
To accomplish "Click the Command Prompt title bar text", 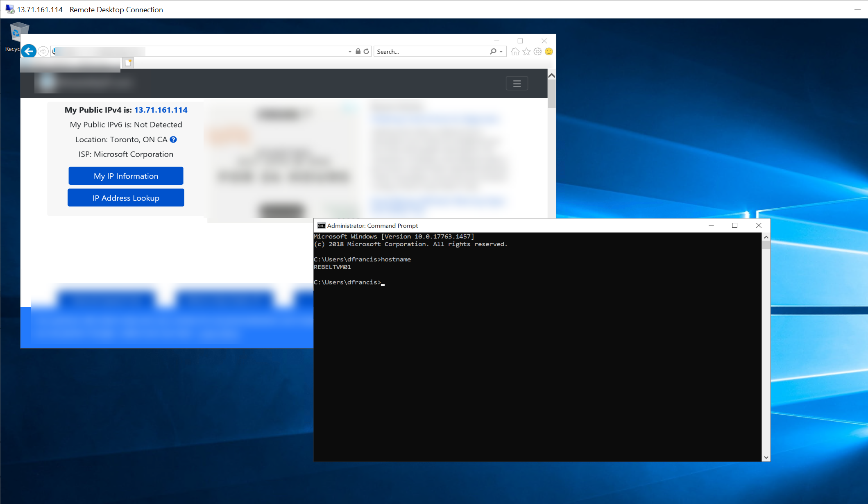I will (372, 226).
